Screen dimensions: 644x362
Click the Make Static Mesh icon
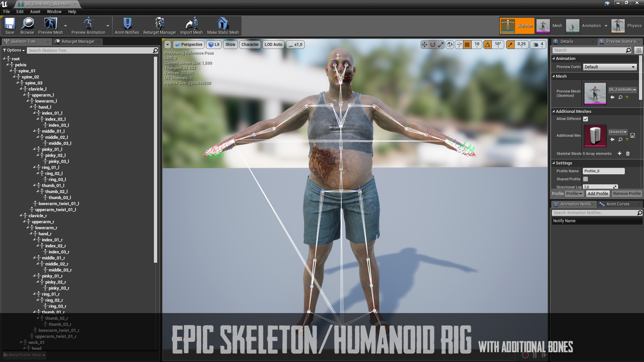click(x=223, y=26)
